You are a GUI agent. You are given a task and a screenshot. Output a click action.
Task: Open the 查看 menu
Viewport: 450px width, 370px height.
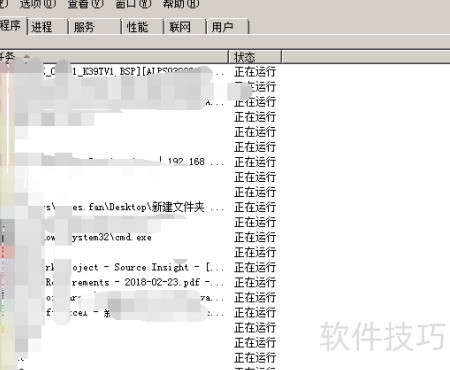[x=85, y=4]
